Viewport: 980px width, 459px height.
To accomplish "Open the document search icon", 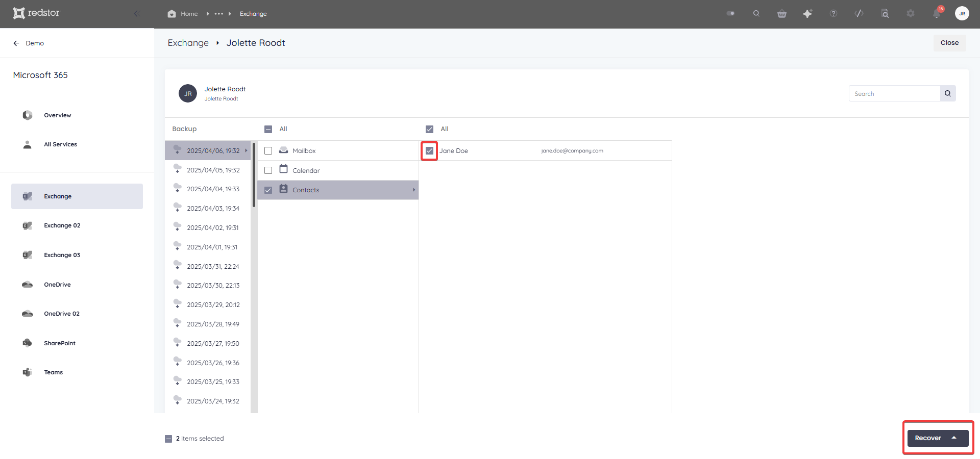I will (885, 14).
